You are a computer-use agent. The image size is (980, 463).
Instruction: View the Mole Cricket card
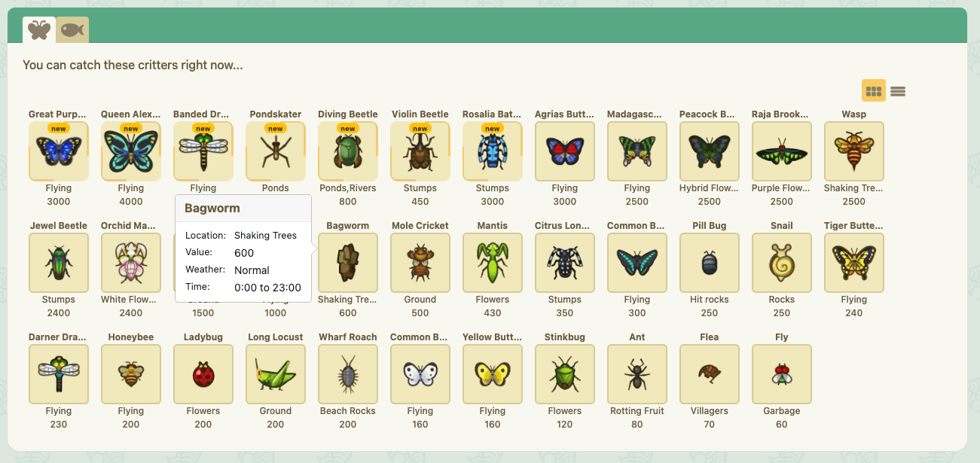(x=420, y=262)
